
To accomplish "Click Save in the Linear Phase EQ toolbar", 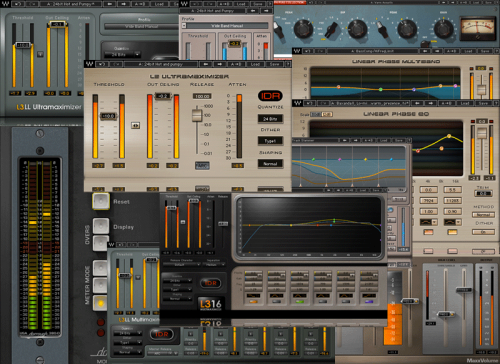I will tap(483, 103).
